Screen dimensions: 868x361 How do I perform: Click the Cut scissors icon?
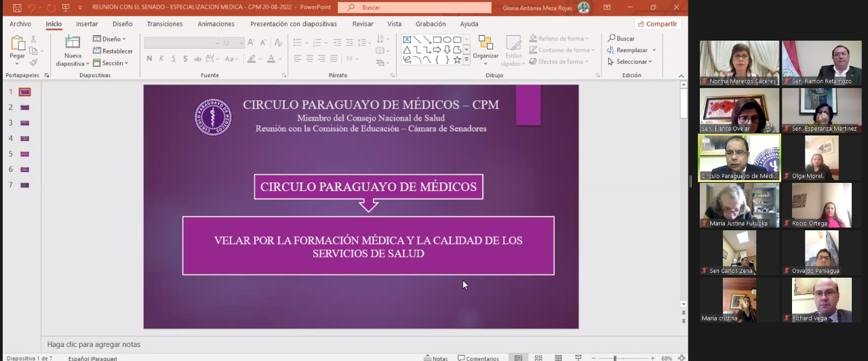[x=33, y=39]
